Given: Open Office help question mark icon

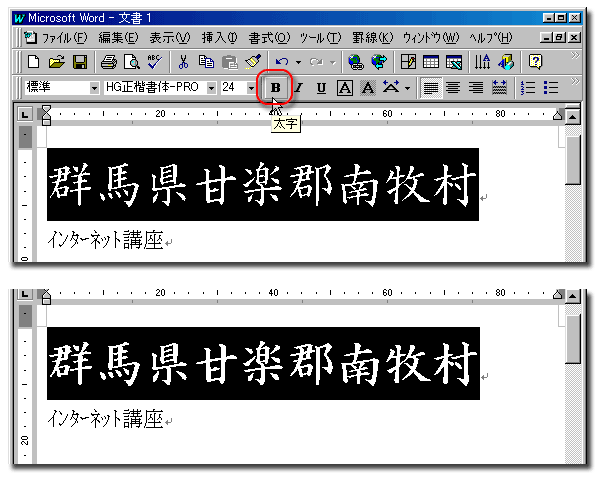Looking at the screenshot, I should (x=535, y=61).
